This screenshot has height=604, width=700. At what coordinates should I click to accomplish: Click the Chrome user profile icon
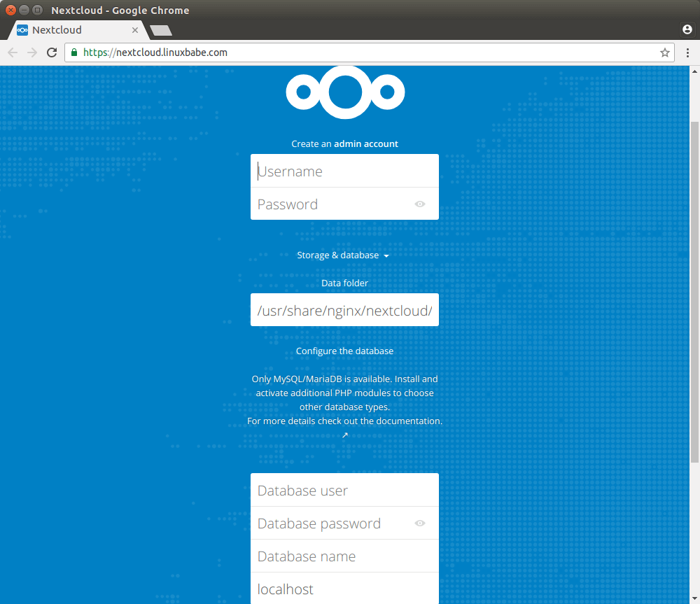pyautogui.click(x=687, y=29)
